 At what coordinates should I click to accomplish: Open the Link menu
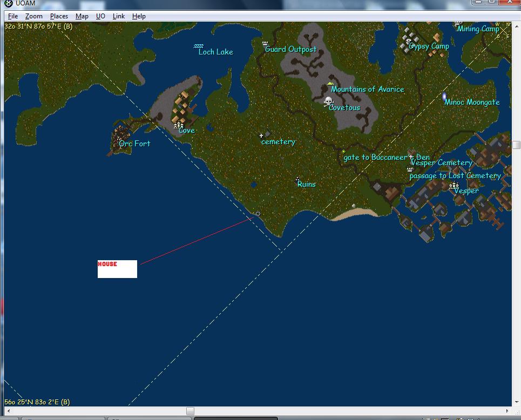click(x=119, y=16)
